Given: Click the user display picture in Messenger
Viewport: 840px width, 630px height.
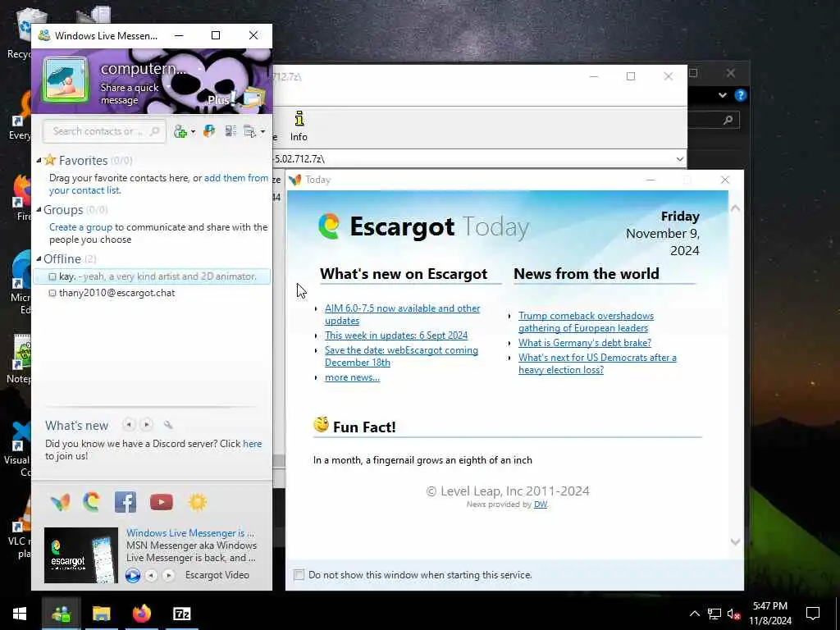Looking at the screenshot, I should [x=66, y=80].
